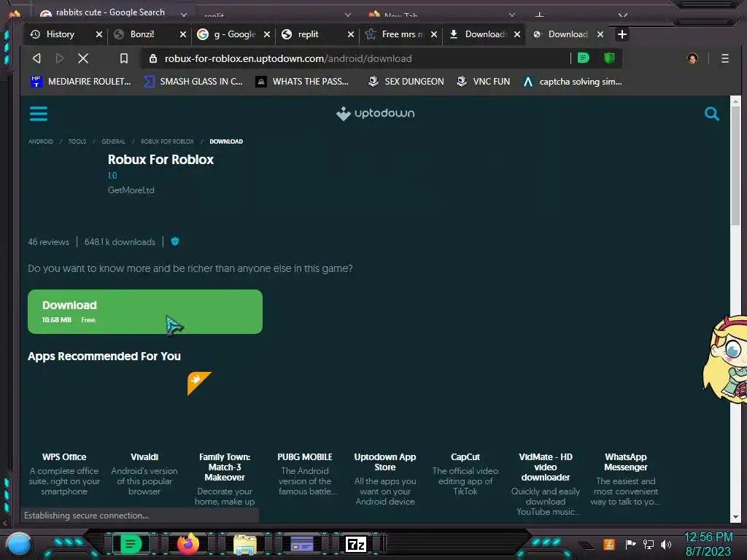Click the version 1.0 link

(112, 175)
